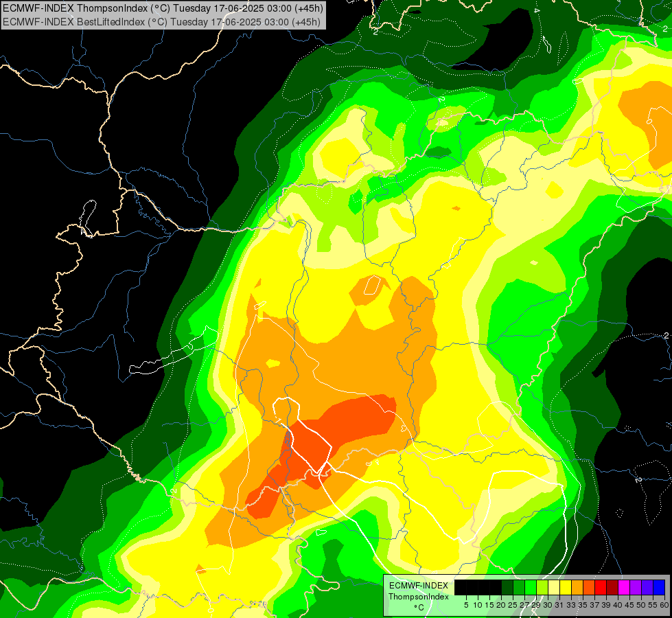Click the legend scale value 20
This screenshot has height=618, width=672.
501,605
